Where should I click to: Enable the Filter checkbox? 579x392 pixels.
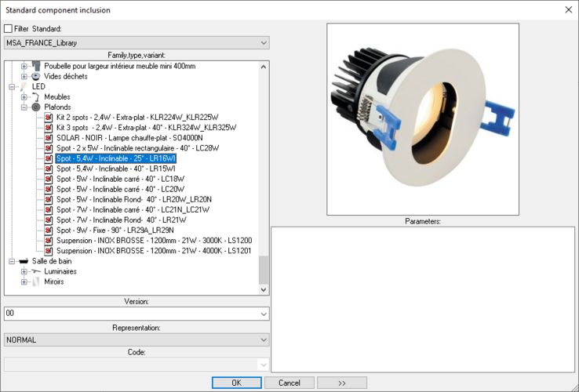[9, 29]
